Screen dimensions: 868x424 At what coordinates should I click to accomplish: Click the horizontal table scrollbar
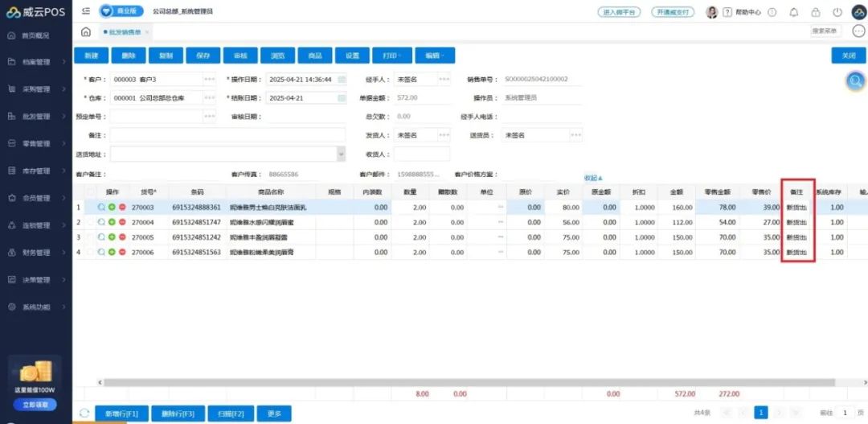pos(469,382)
